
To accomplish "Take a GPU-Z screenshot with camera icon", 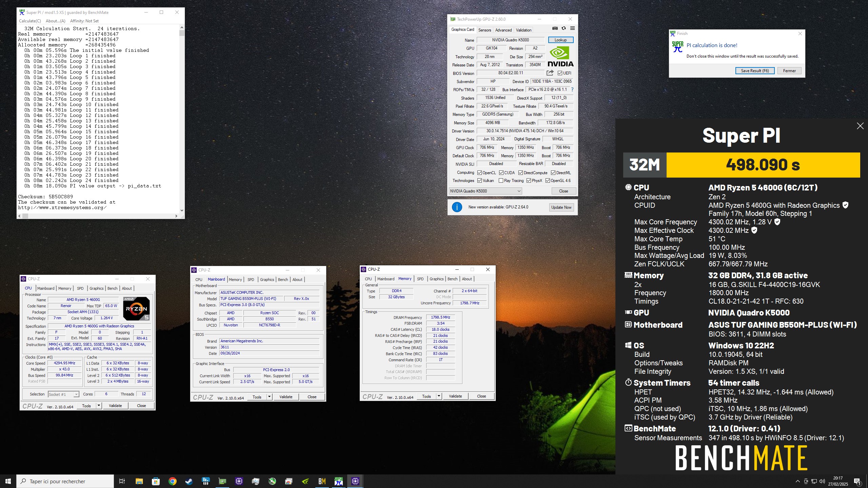I will tap(555, 28).
